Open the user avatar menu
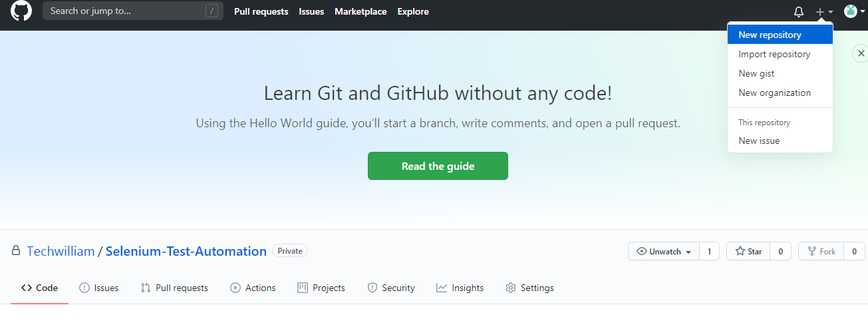Screen dimensions: 868x321 click(854, 11)
